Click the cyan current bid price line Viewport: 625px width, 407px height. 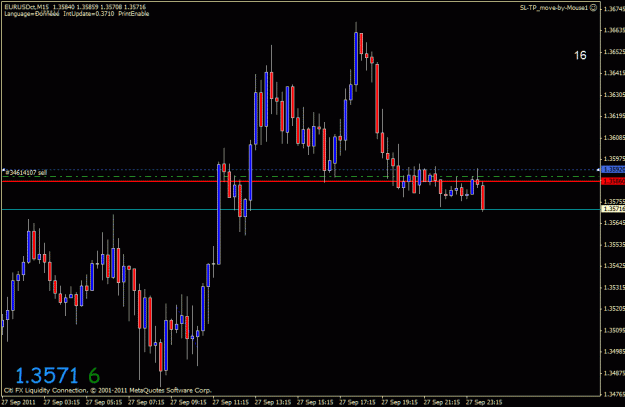(301, 209)
